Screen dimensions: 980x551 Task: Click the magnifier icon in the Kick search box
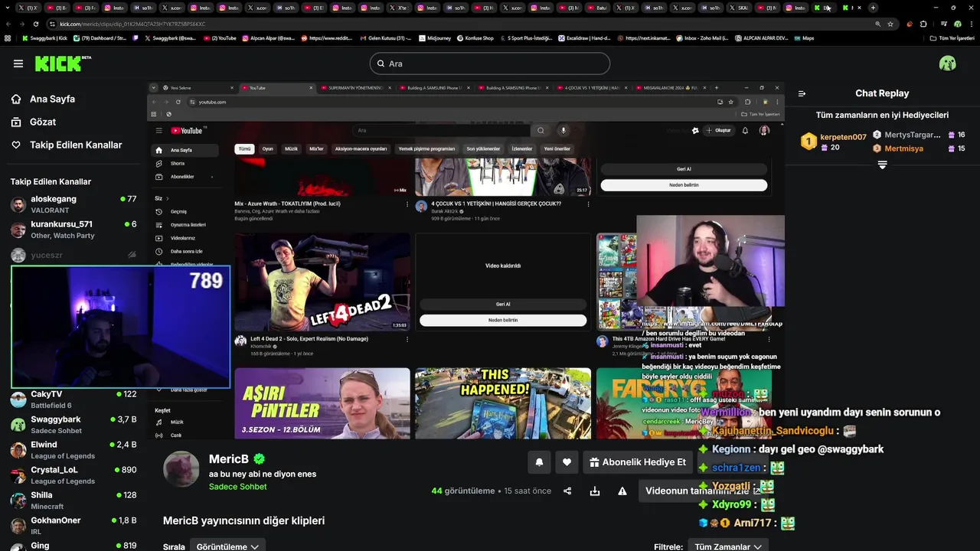(x=380, y=64)
